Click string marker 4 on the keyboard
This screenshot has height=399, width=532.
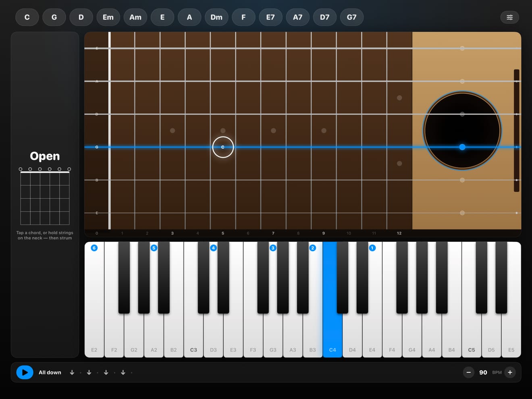coord(213,248)
